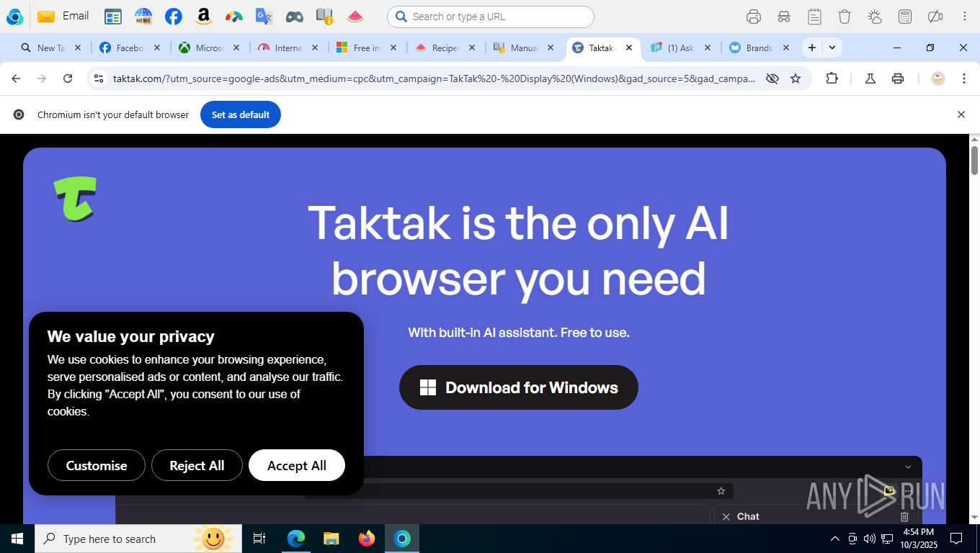This screenshot has width=980, height=553.
Task: Click Reject All cookies button
Action: (x=197, y=465)
